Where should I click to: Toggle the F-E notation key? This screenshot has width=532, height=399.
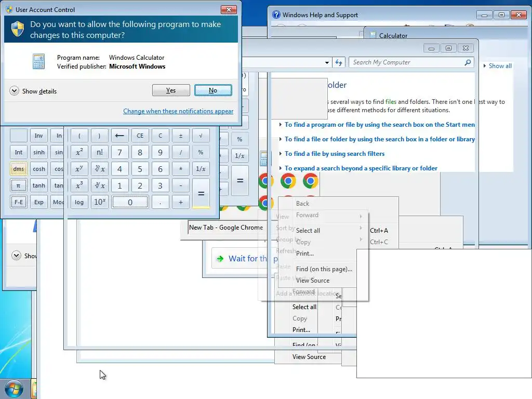tap(18, 202)
